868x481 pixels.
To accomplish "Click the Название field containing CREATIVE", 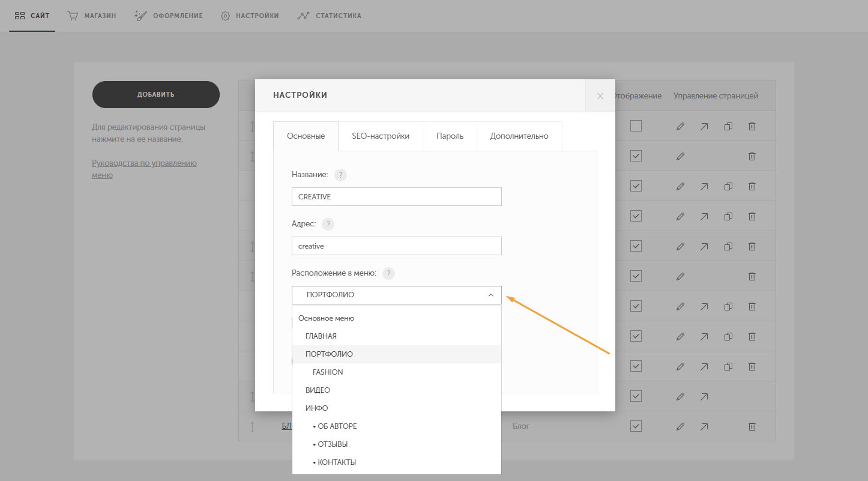I will pos(397,196).
